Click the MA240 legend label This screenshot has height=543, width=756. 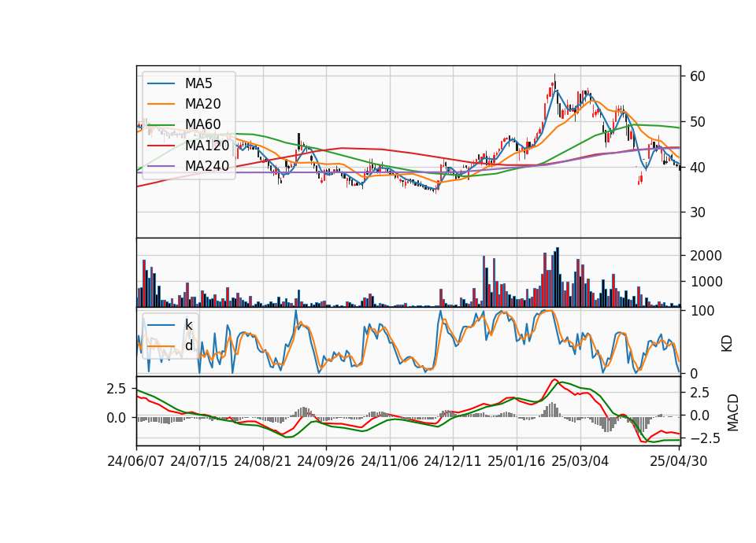pyautogui.click(x=207, y=166)
